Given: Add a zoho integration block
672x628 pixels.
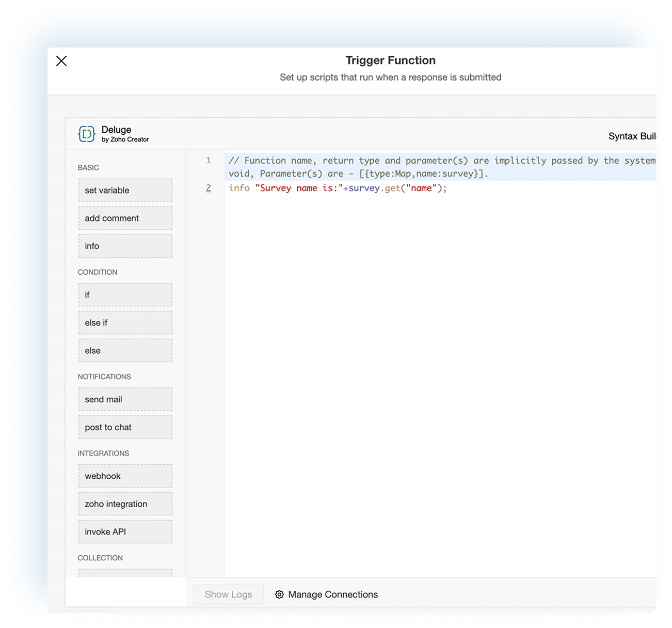Looking at the screenshot, I should click(125, 504).
